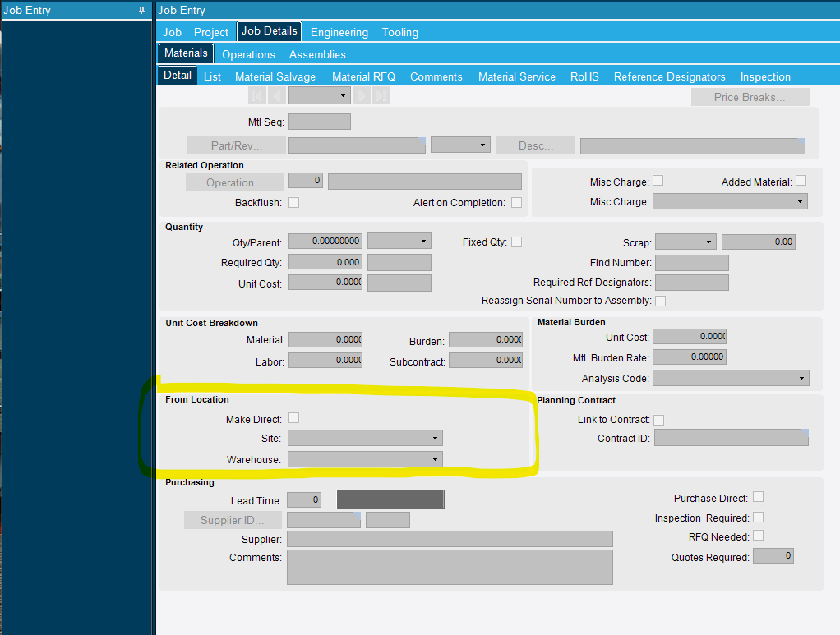Toggle the Inspection Required checkbox
The image size is (840, 635).
click(x=758, y=518)
